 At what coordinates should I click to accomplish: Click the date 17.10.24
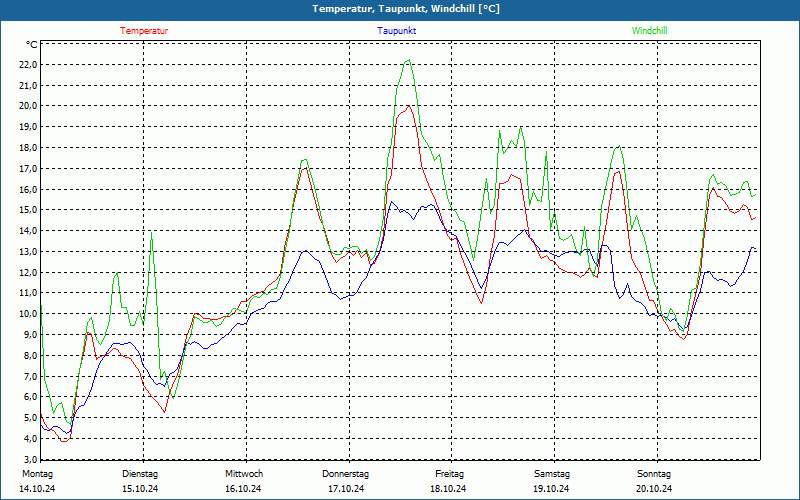(x=346, y=489)
